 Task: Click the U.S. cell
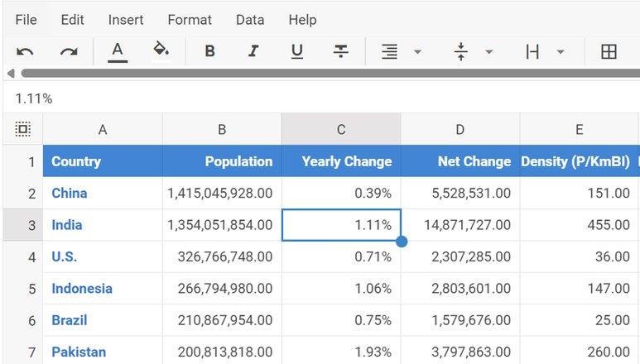[x=103, y=256]
